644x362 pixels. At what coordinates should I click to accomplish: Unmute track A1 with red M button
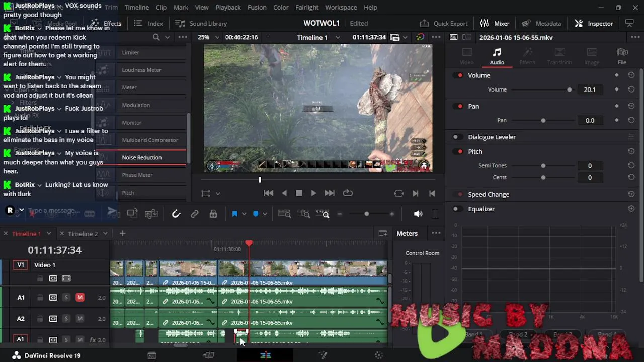(79, 298)
